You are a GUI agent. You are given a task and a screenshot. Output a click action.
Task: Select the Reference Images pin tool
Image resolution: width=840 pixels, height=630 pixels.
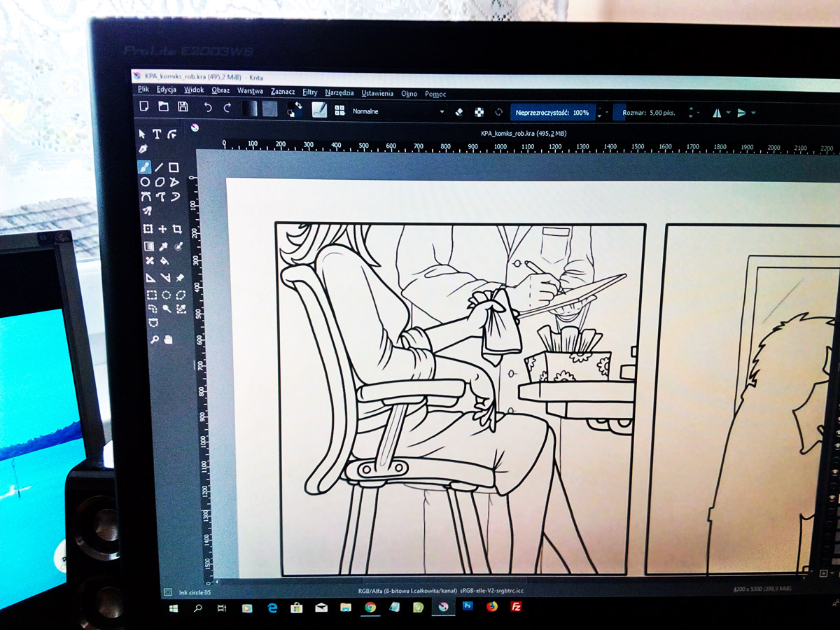(x=180, y=278)
